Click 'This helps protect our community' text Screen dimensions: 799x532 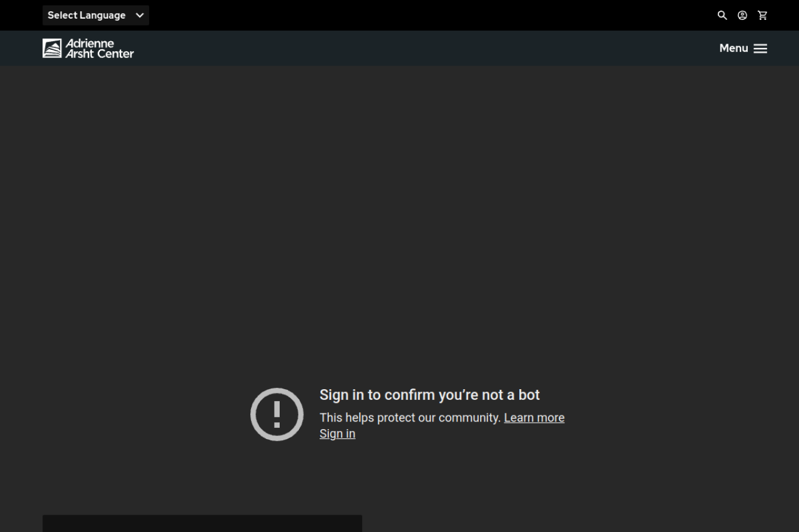[409, 418]
